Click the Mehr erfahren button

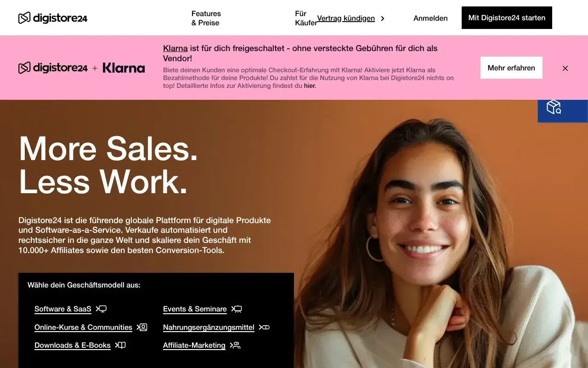511,68
